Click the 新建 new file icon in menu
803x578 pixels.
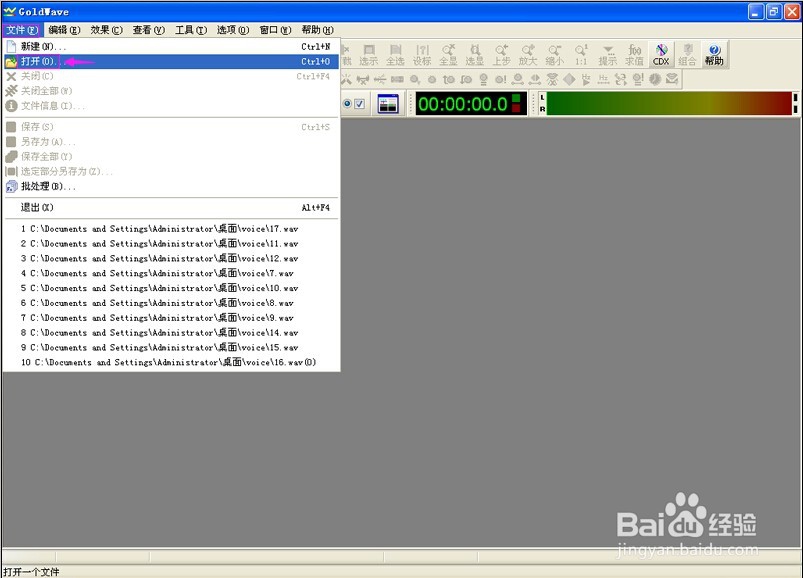tap(11, 47)
